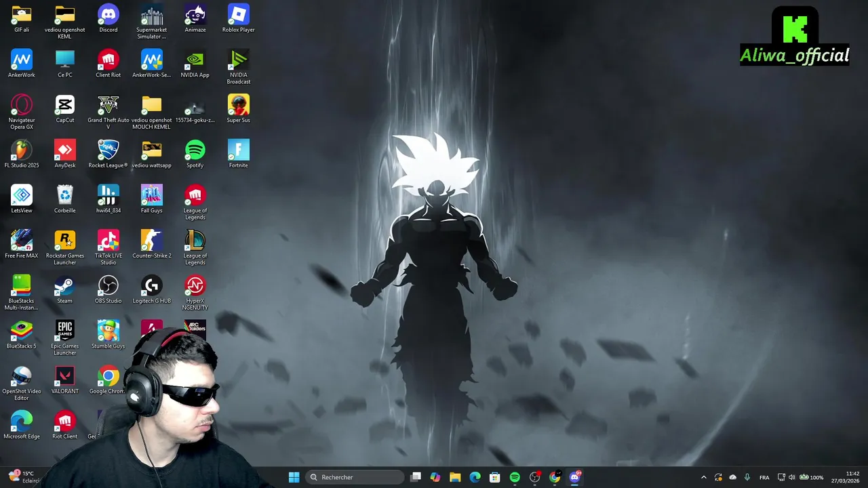This screenshot has width=868, height=488.
Task: Select the Client Riot shortcut
Action: pyautogui.click(x=108, y=64)
